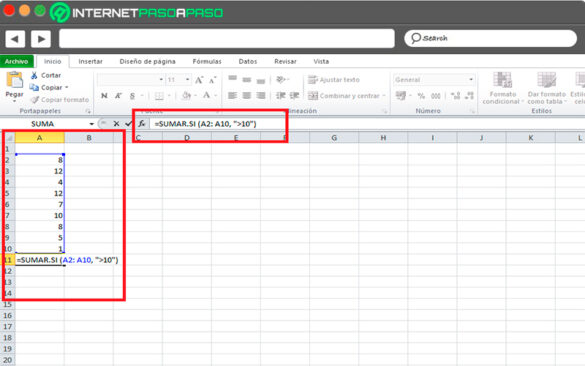585x366 pixels.
Task: Align cell content to vertical middle
Action: (x=247, y=80)
